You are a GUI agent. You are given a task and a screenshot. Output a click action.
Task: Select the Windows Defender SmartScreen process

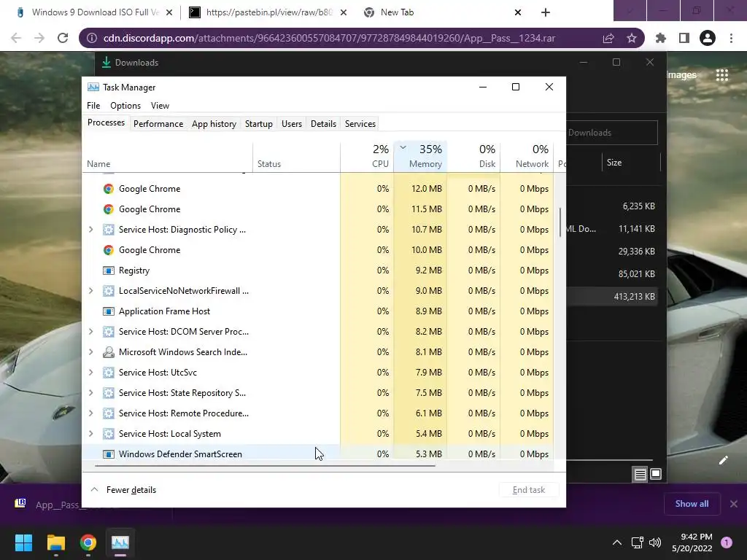(318, 454)
